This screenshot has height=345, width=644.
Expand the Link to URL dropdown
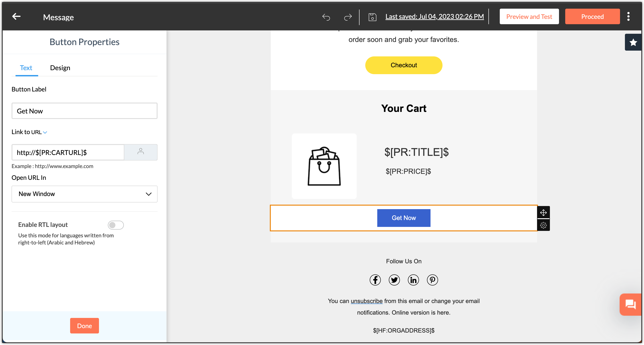pos(29,132)
